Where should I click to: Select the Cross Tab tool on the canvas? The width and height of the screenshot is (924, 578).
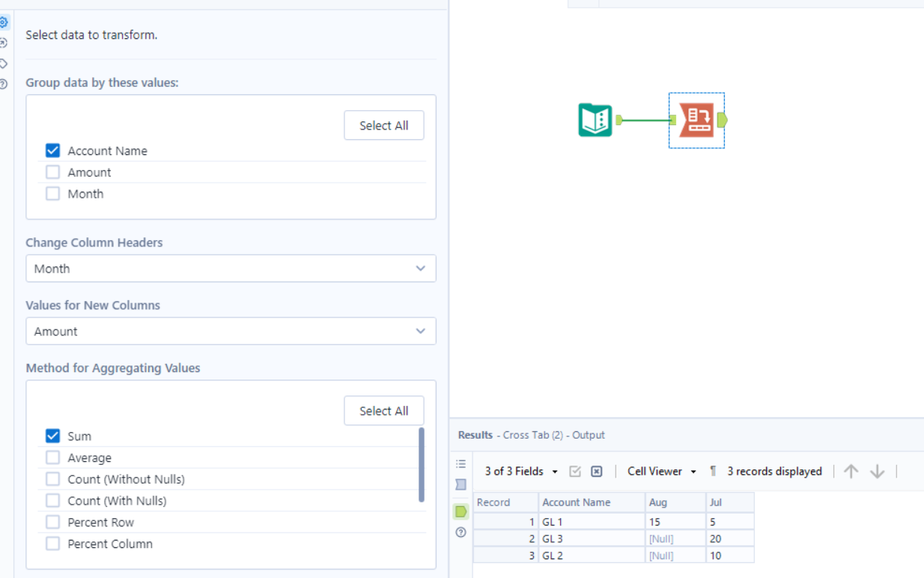[x=696, y=120]
